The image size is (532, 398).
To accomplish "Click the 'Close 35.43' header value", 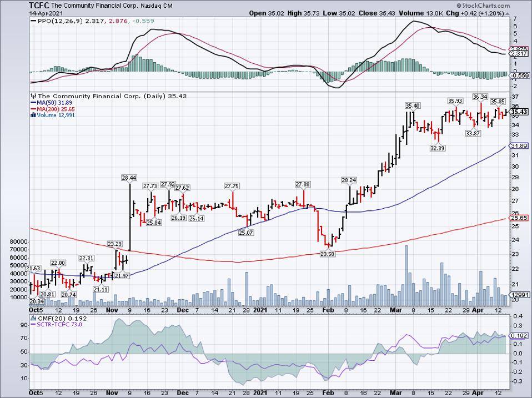I will pos(377,13).
